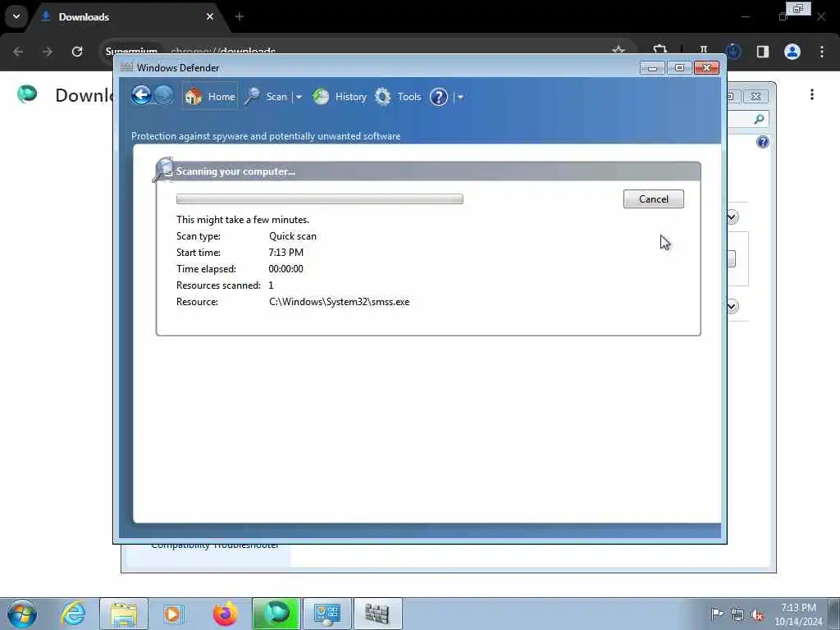Switch to Supermium in the taskbar
Viewport: 840px width, 630px height.
(276, 614)
